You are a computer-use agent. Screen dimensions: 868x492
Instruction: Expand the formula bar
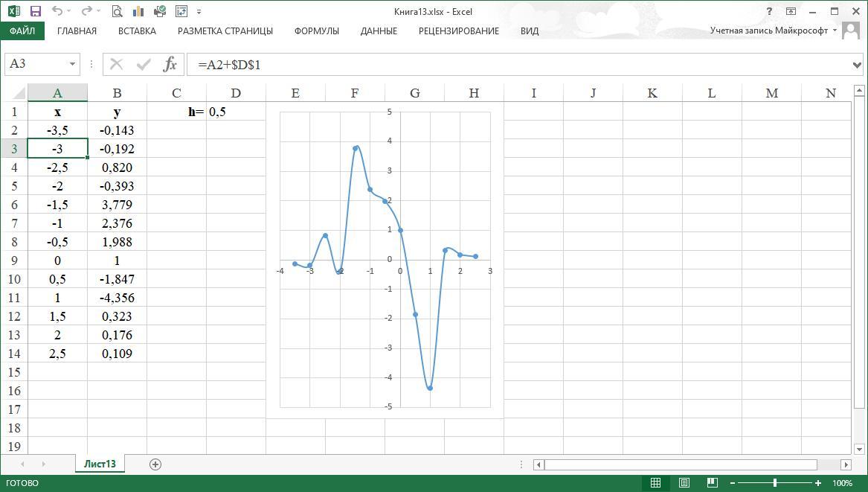(858, 65)
